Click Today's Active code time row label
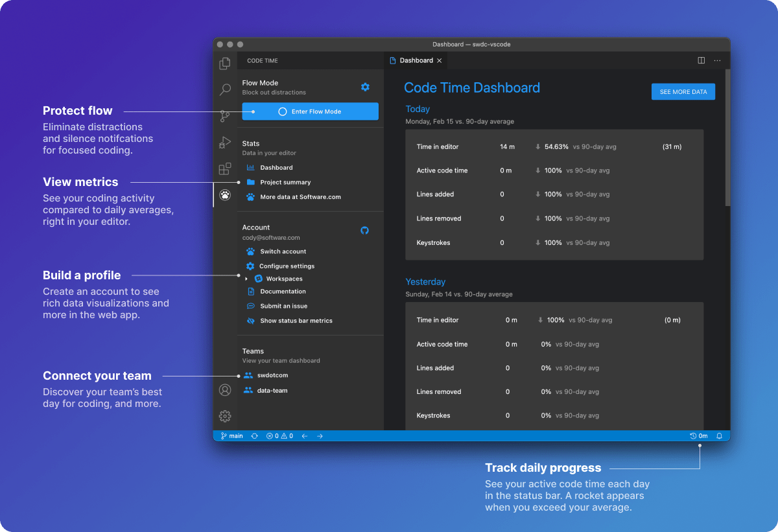The height and width of the screenshot is (532, 778). point(442,170)
